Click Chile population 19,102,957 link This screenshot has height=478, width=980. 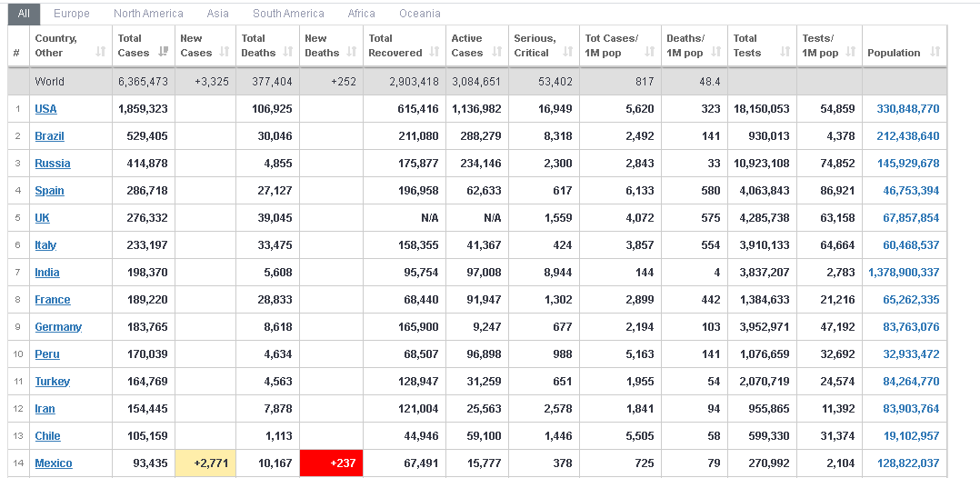tap(911, 436)
